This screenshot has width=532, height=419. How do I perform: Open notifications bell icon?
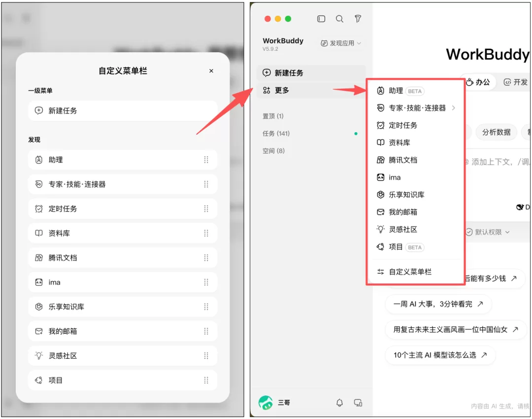pyautogui.click(x=339, y=403)
